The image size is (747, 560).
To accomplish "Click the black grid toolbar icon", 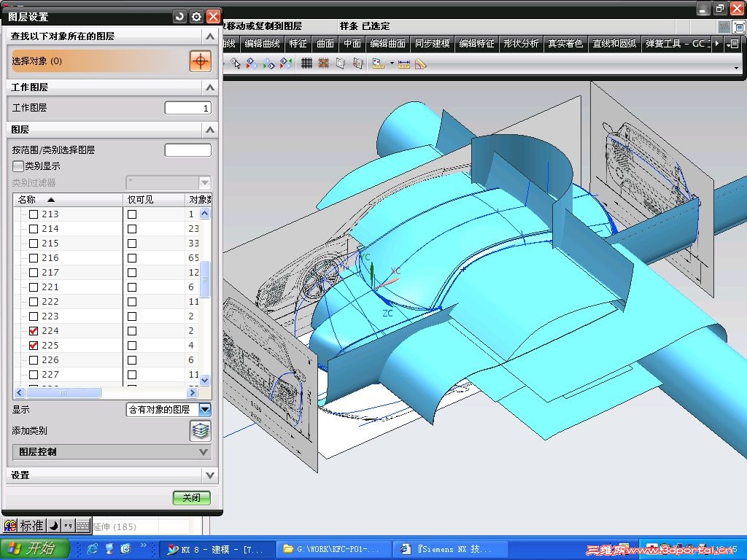I will click(306, 63).
